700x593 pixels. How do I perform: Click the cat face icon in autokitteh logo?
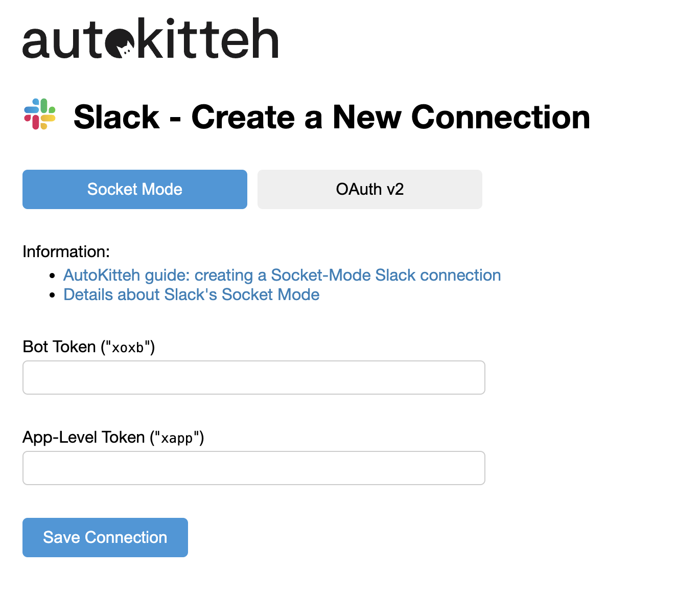[x=121, y=43]
